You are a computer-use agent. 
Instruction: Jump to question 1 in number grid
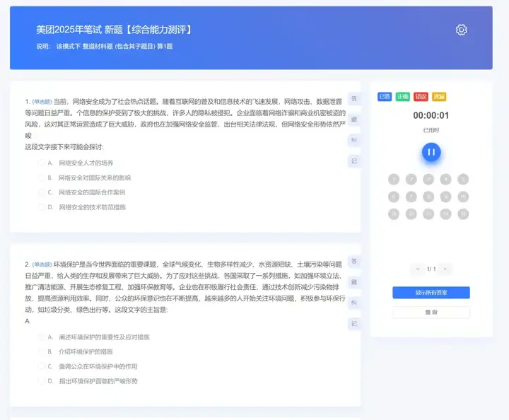coord(394,179)
